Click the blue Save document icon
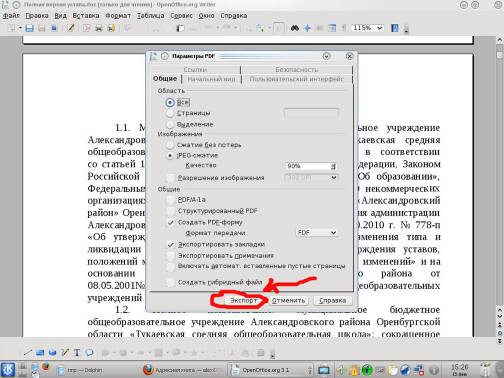Screen dimensions: 504x378 tap(29, 28)
